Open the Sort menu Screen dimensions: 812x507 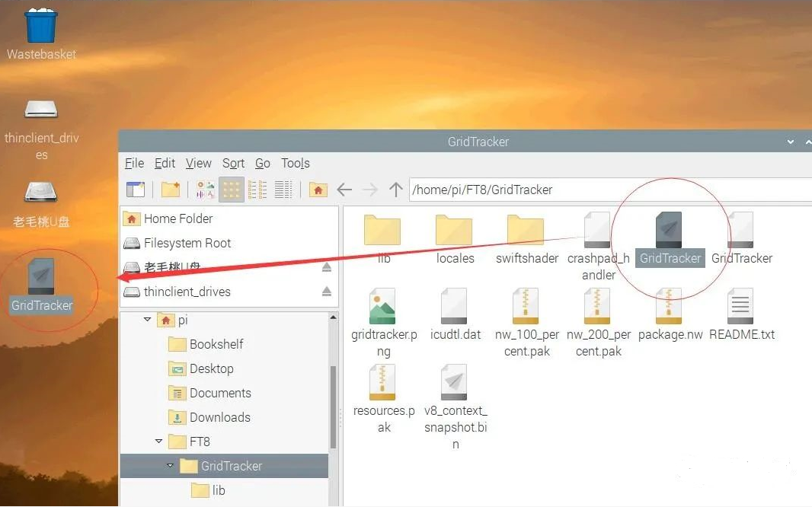pyautogui.click(x=233, y=163)
